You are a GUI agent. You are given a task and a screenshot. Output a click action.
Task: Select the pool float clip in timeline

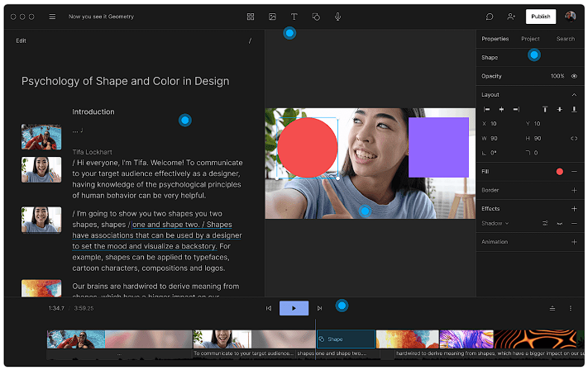(x=76, y=339)
